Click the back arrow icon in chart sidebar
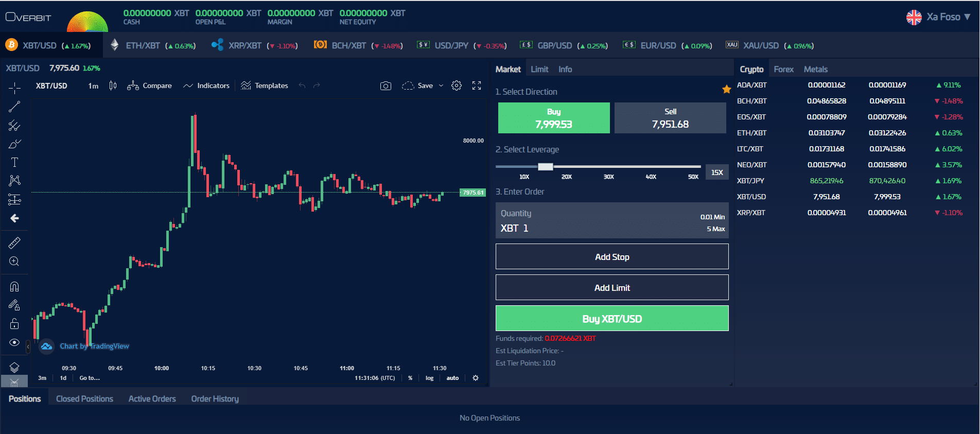The image size is (980, 434). [14, 218]
